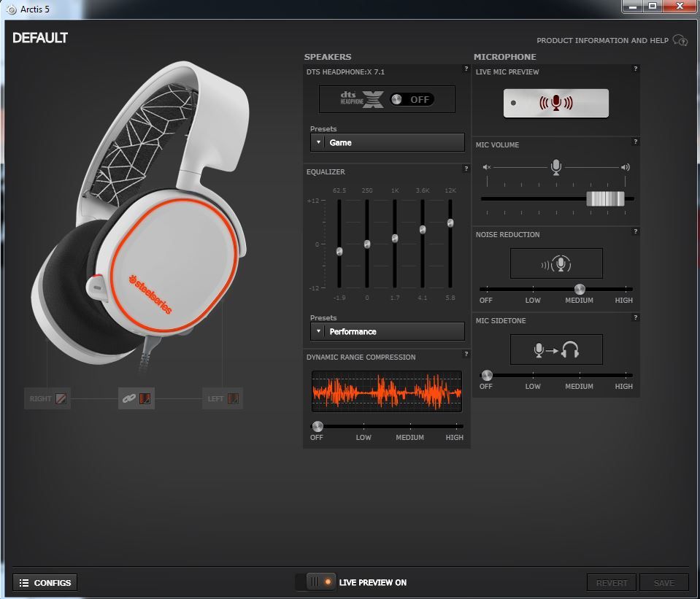Select the LEFT earcup illumination zone
The width and height of the screenshot is (700, 599).
tap(223, 398)
